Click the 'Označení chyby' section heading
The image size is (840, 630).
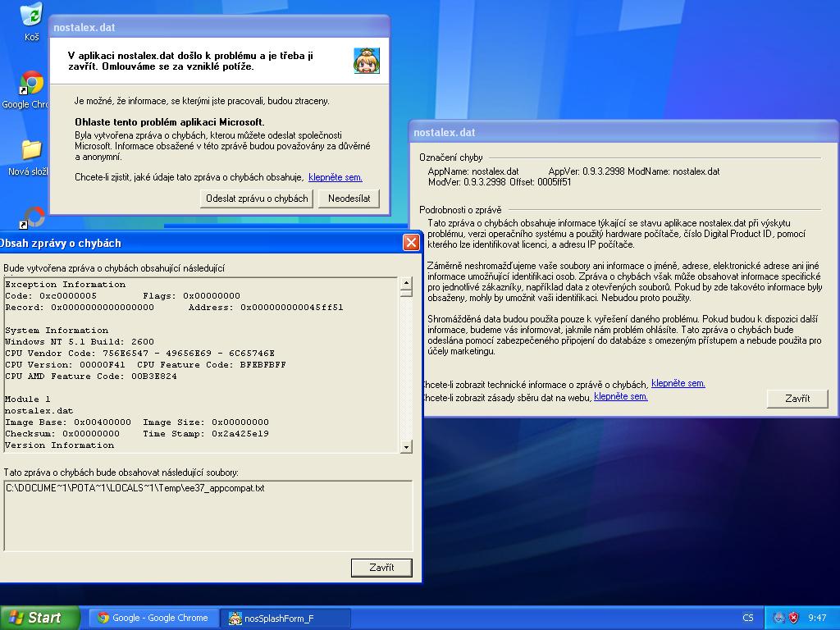pyautogui.click(x=451, y=158)
